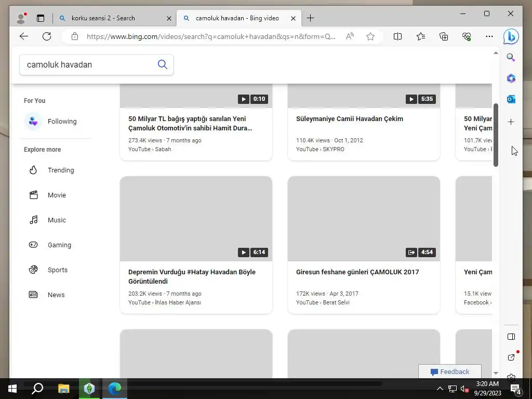Click the scrollbar up arrow
This screenshot has width=532, height=399.
[496, 53]
